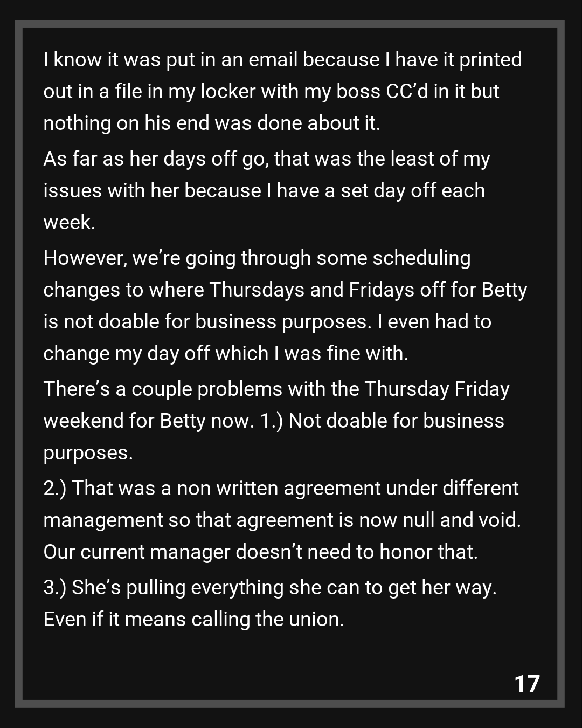Click the word 'scheduling'
Image resolution: width=582 pixels, height=728 pixels.
(421, 258)
